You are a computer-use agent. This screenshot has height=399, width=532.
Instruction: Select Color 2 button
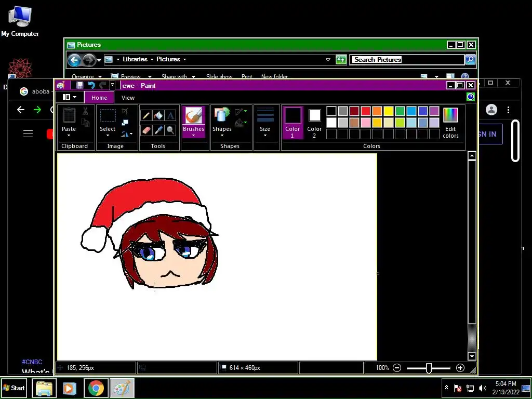pyautogui.click(x=314, y=123)
